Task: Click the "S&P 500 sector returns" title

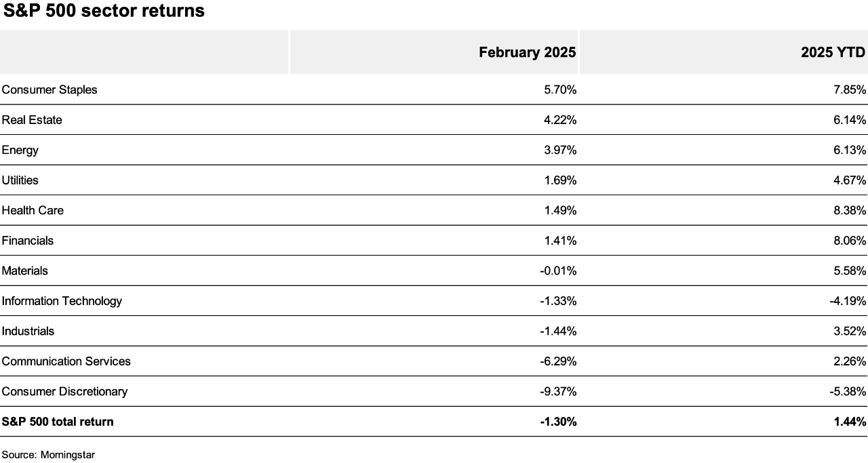Action: click(x=104, y=11)
